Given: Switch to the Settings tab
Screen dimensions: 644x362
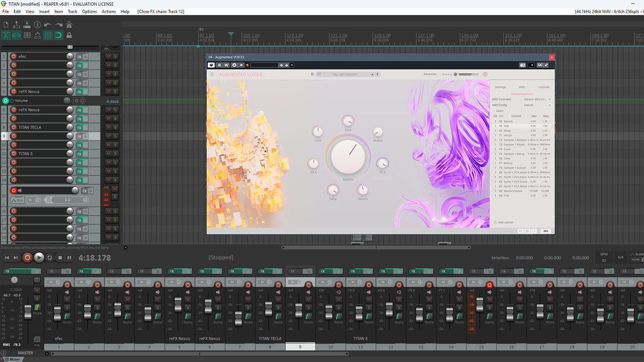Looking at the screenshot, I should pos(500,87).
